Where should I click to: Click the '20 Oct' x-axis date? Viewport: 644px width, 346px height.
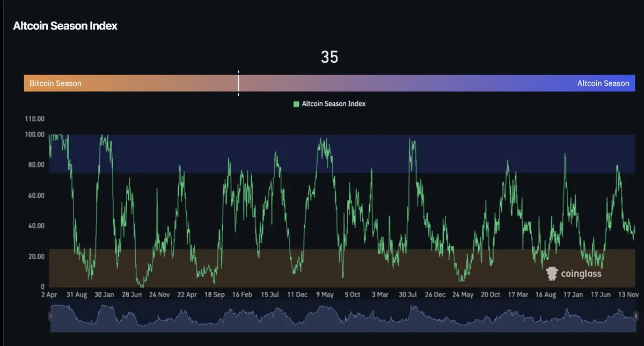491,295
